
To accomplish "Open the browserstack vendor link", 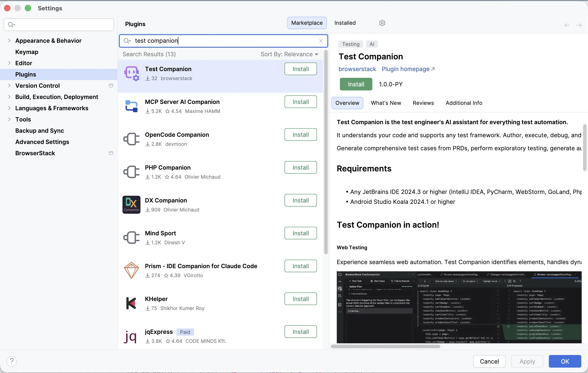I will pos(357,69).
